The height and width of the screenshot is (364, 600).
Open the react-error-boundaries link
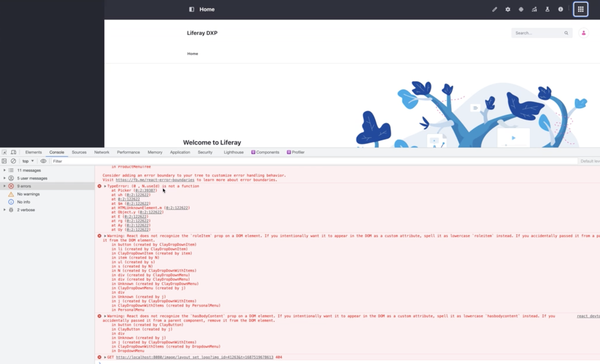(x=155, y=180)
